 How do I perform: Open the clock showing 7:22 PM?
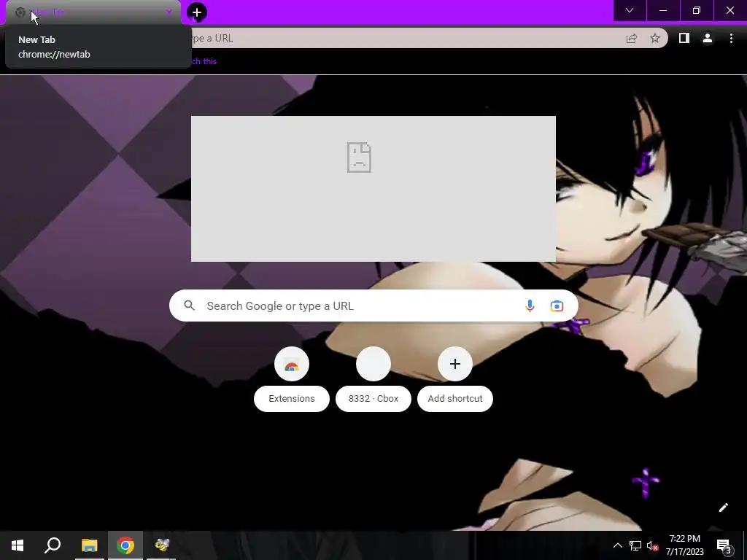(x=684, y=545)
